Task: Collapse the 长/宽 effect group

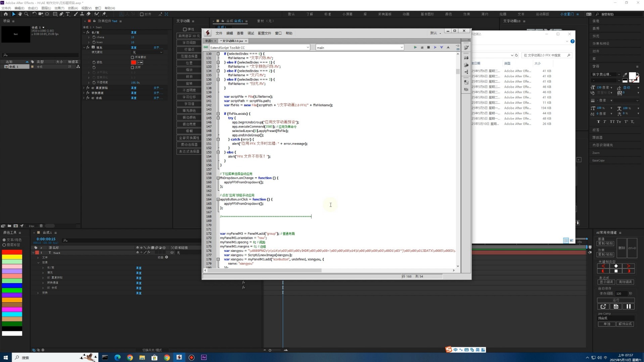Action: coord(84,33)
